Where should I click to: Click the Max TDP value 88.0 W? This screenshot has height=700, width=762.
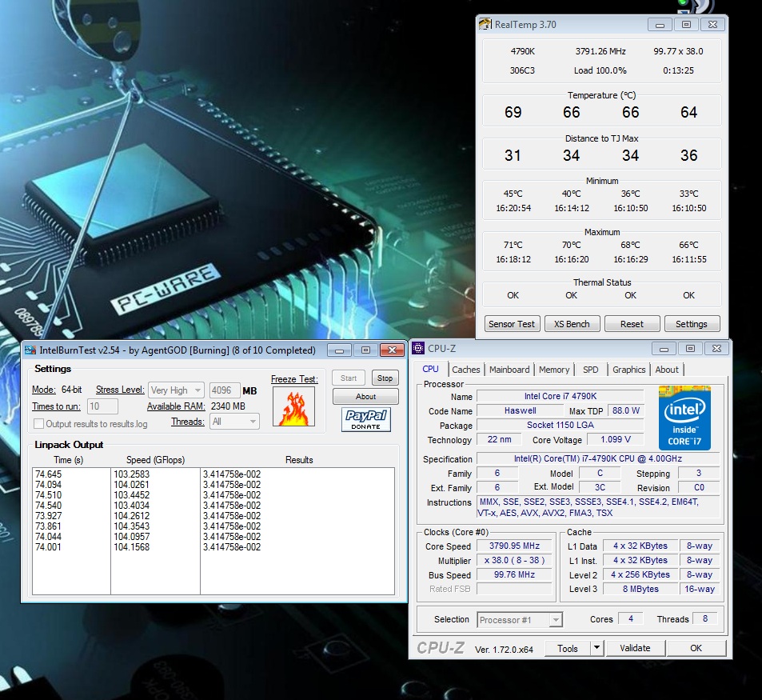[625, 410]
